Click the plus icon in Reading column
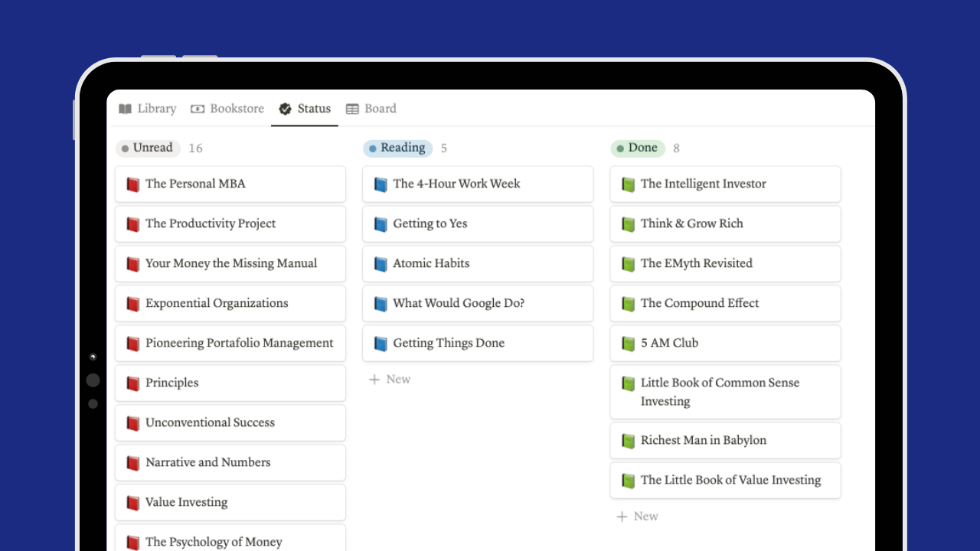The width and height of the screenshot is (980, 551). (374, 380)
